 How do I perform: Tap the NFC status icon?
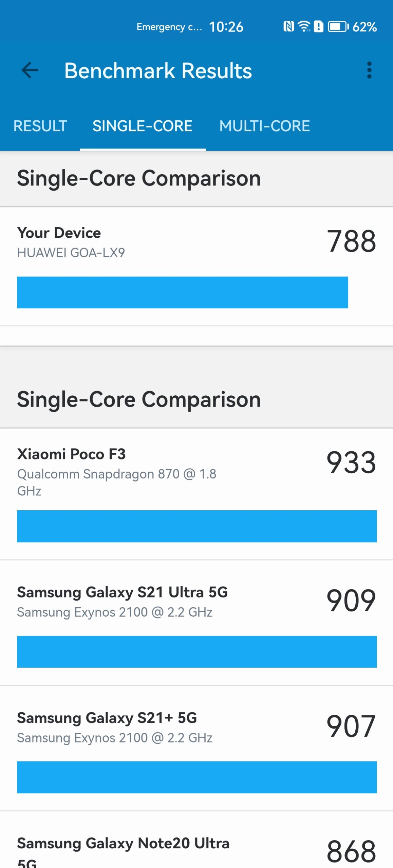288,26
